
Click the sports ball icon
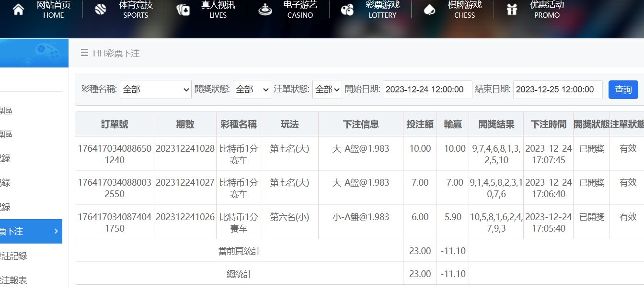[101, 10]
